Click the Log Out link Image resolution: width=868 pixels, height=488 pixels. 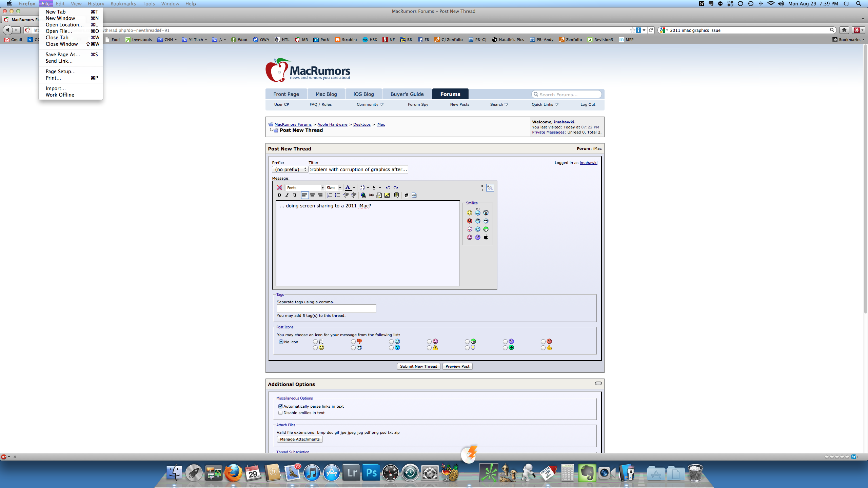tap(588, 104)
